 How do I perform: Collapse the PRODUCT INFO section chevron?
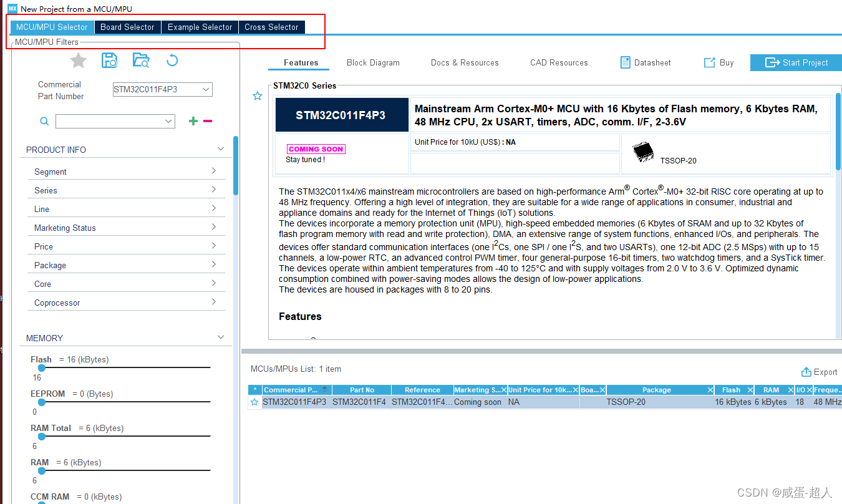coord(220,149)
